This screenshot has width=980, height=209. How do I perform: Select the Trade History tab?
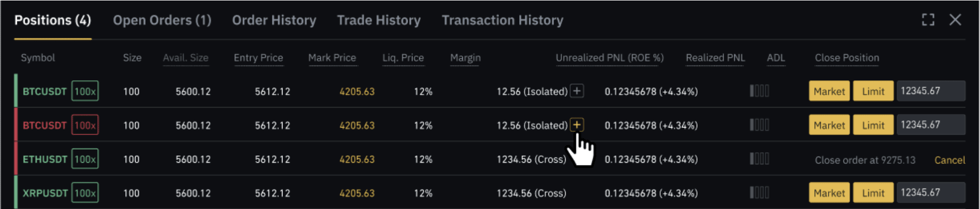pyautogui.click(x=379, y=20)
